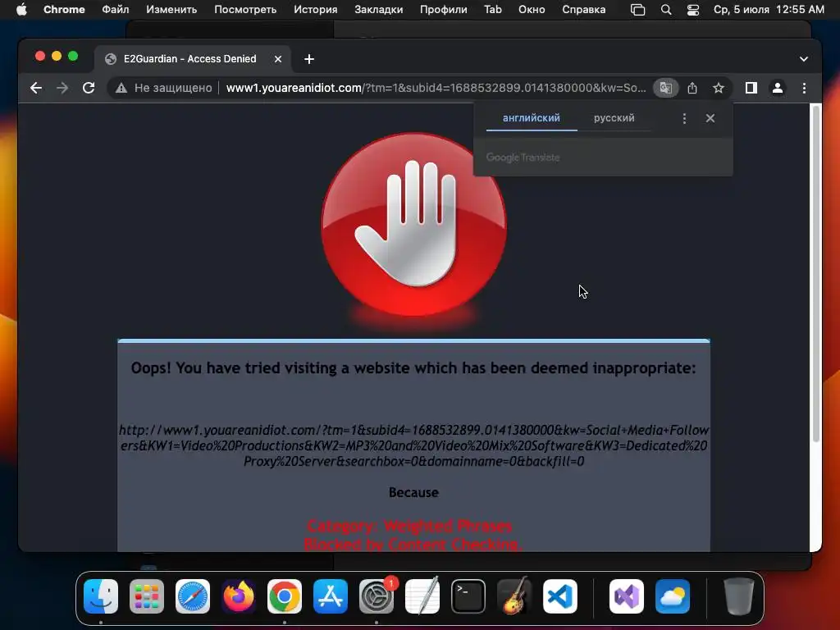Open App Store from the dock
This screenshot has width=840, height=630.
tap(331, 596)
